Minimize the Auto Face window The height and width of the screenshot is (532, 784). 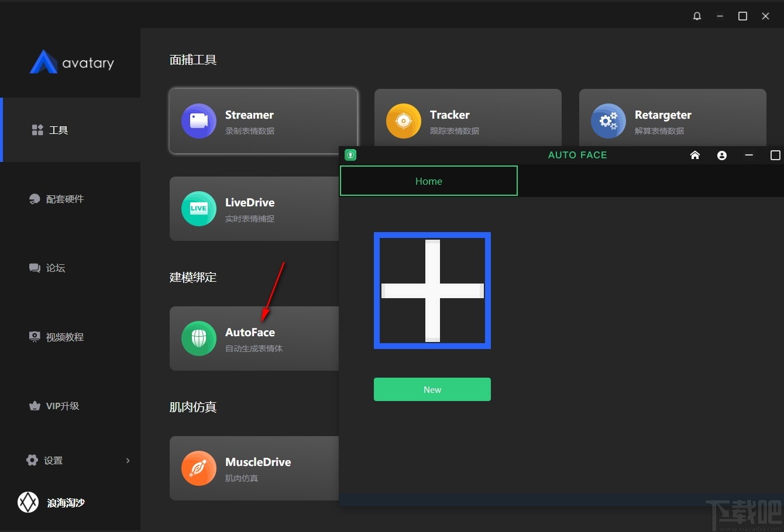(749, 155)
